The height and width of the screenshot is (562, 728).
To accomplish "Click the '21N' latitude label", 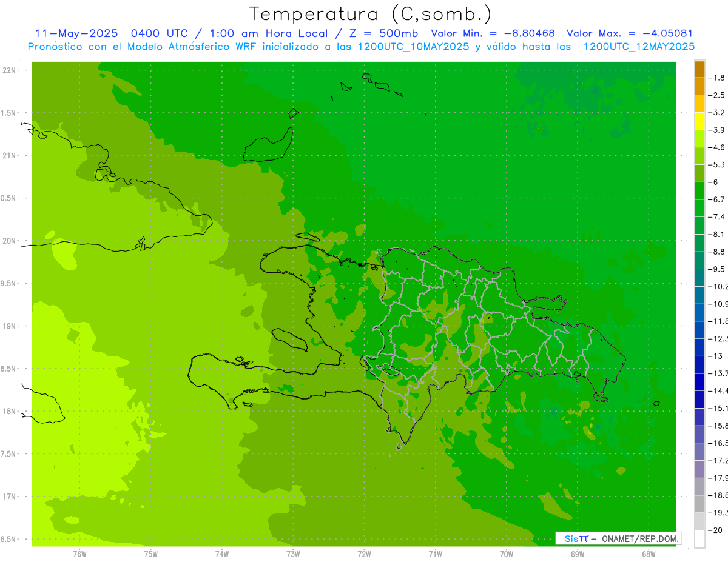I will pyautogui.click(x=10, y=155).
